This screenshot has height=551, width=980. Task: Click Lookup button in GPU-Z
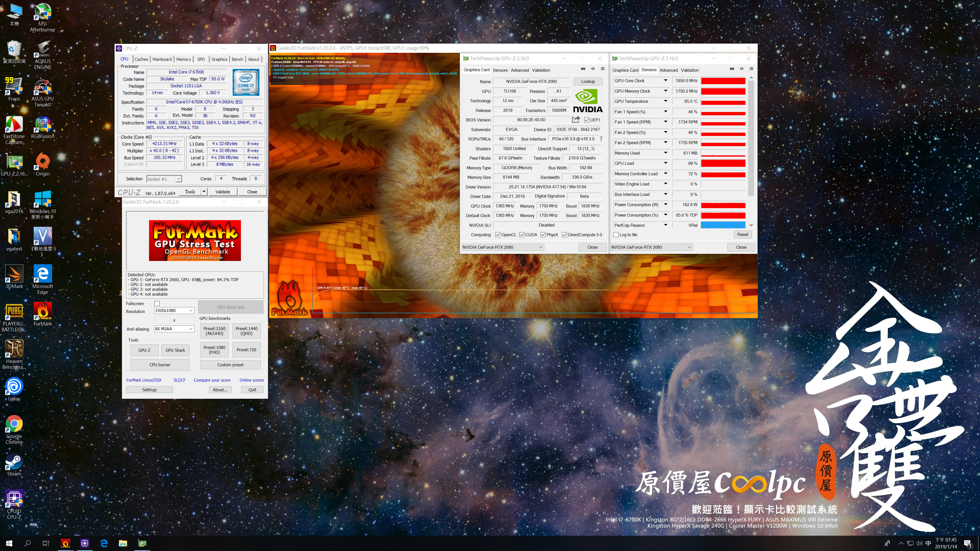pyautogui.click(x=588, y=81)
